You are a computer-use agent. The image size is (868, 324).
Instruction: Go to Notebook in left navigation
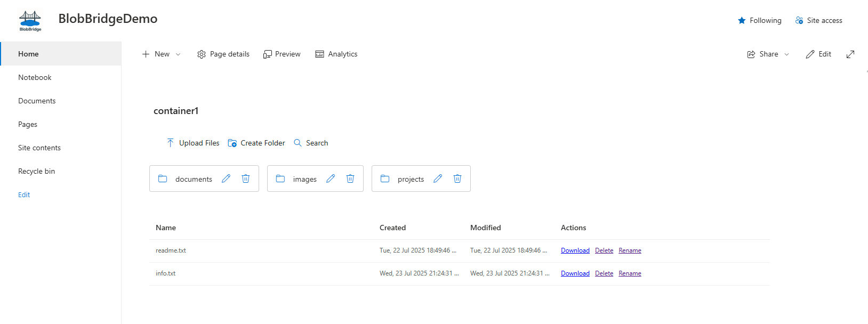tap(35, 77)
